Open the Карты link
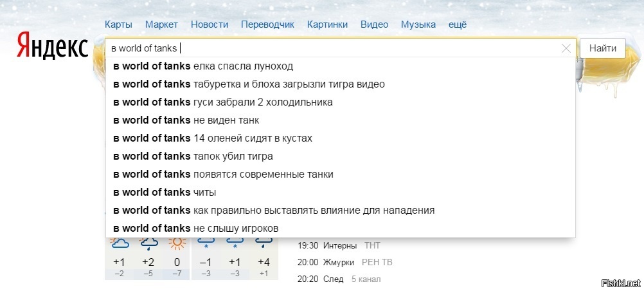 [118, 24]
